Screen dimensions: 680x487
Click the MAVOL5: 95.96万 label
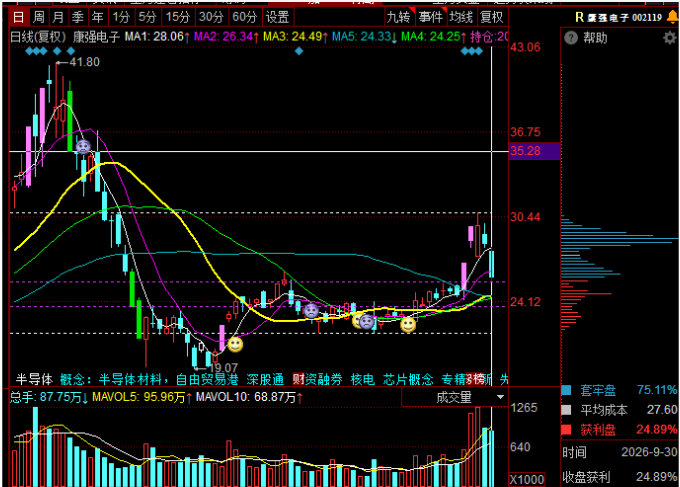click(x=142, y=397)
